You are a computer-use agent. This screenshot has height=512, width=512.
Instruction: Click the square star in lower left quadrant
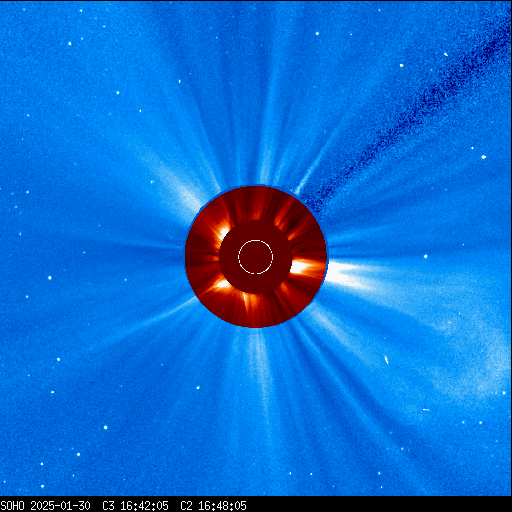105,427
